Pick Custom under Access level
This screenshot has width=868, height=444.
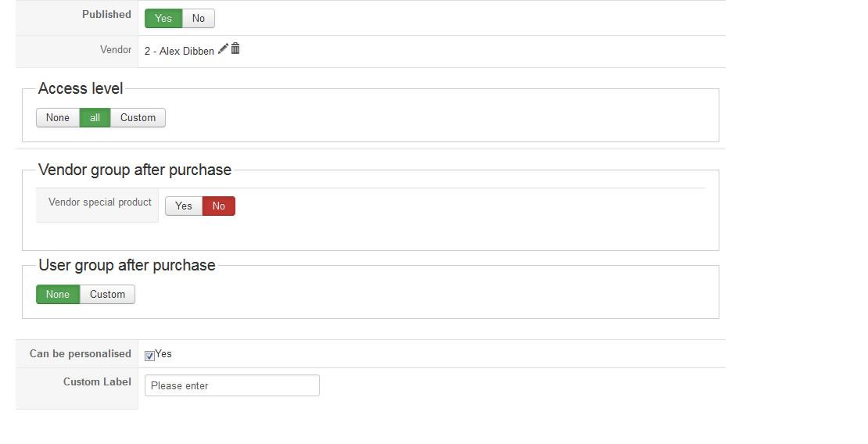coord(138,117)
